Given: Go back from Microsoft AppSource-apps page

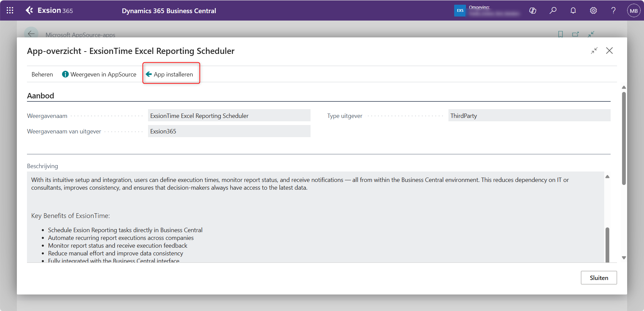Looking at the screenshot, I should pyautogui.click(x=31, y=33).
